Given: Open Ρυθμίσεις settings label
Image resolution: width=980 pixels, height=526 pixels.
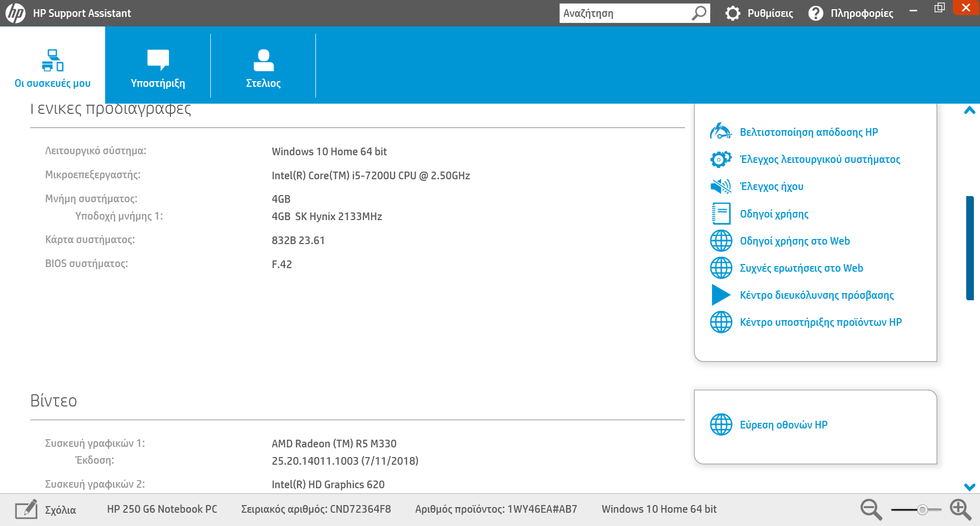Looking at the screenshot, I should pyautogui.click(x=770, y=13).
